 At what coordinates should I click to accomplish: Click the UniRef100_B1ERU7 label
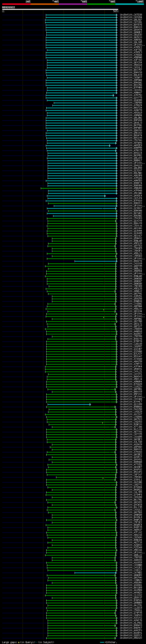coord(131,334)
